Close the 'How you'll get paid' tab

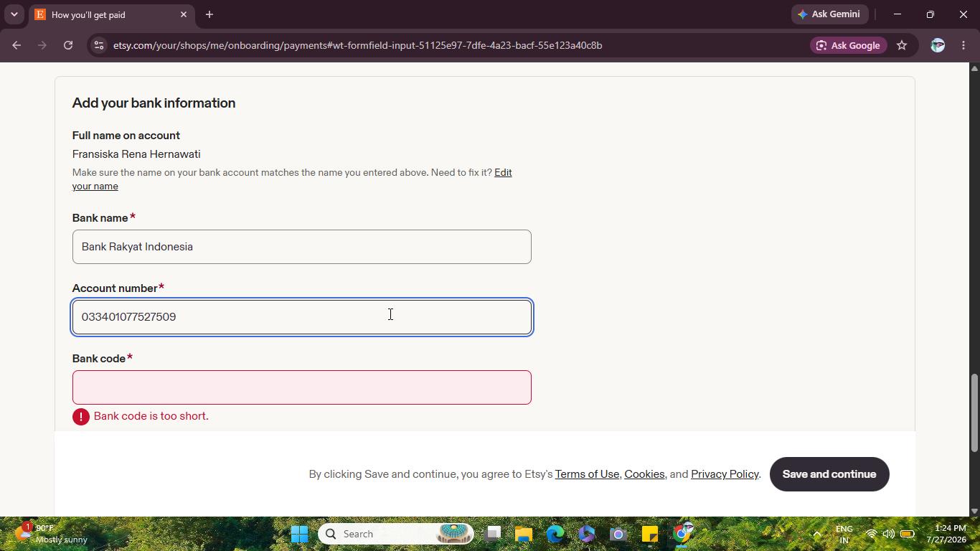pyautogui.click(x=184, y=14)
